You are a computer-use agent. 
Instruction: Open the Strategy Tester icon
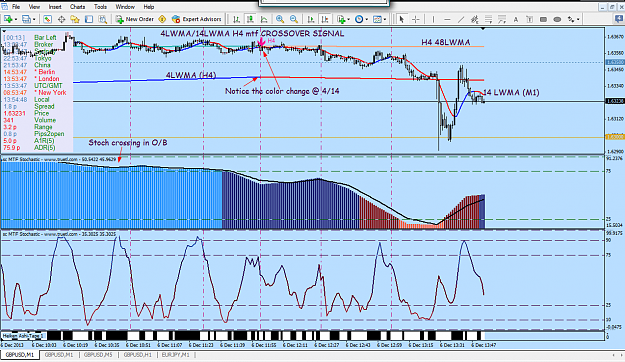102,19
